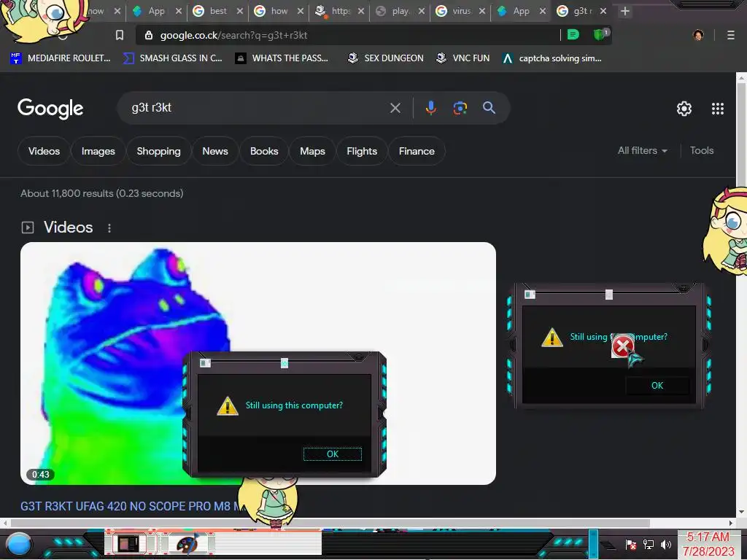Open the network tray icon
The image size is (747, 560).
click(649, 544)
